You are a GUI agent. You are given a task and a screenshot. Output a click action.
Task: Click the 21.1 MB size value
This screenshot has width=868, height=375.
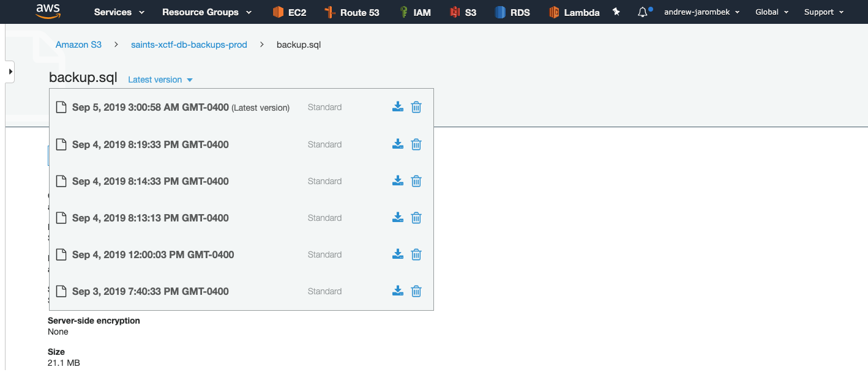(64, 363)
